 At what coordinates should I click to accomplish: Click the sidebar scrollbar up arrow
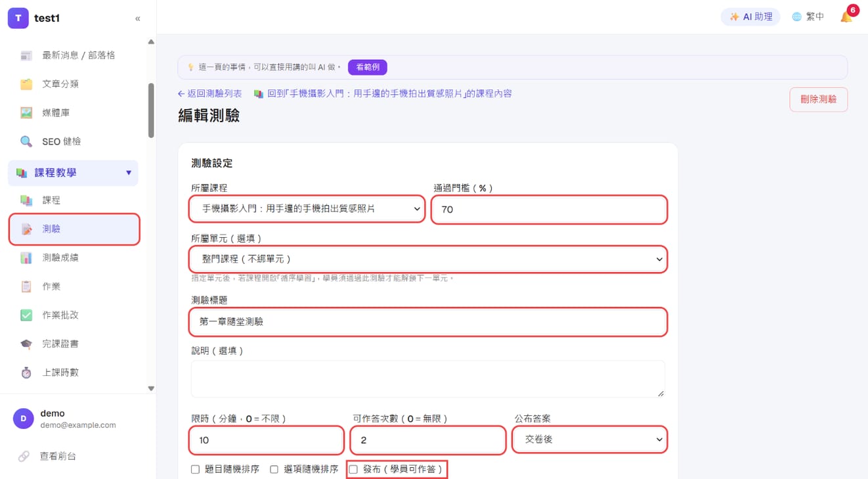coord(151,42)
